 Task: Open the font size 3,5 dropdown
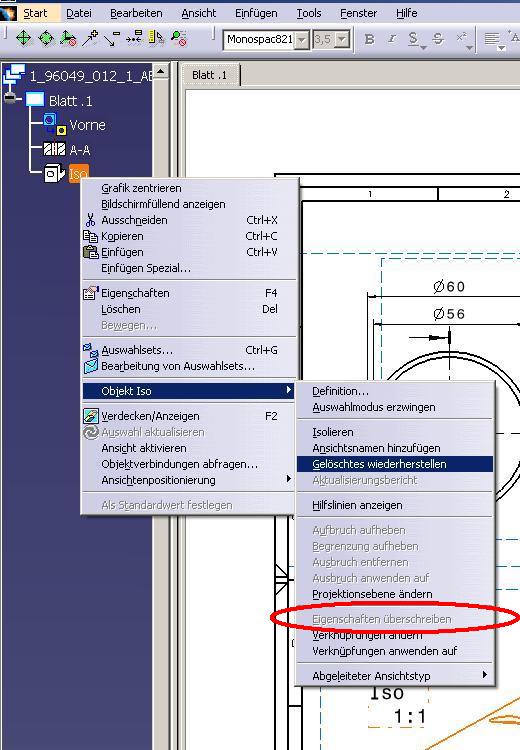342,40
